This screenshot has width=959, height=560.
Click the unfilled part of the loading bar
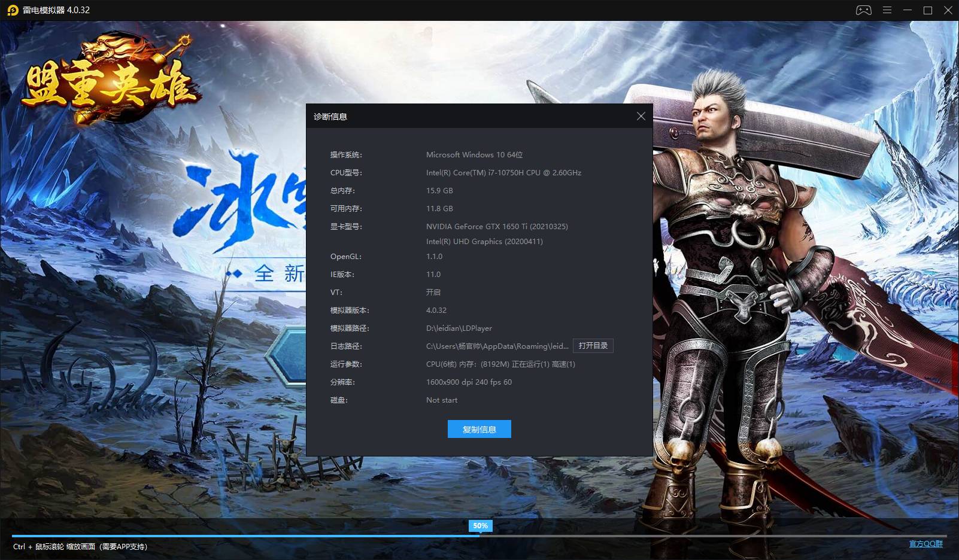pyautogui.click(x=712, y=536)
